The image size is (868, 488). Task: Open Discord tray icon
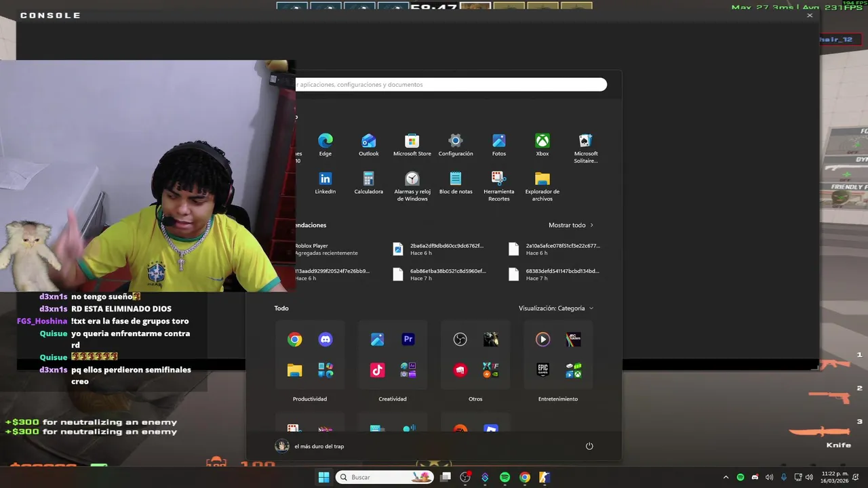click(755, 477)
